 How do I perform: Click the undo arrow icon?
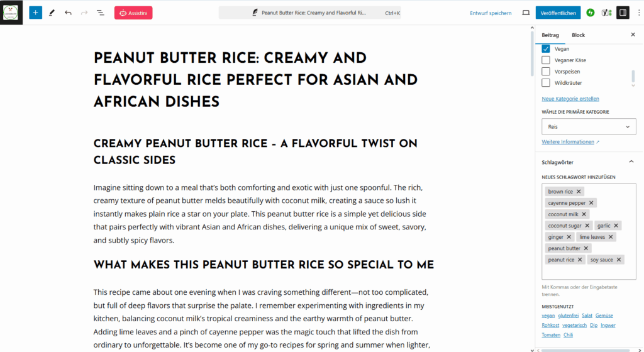click(68, 13)
